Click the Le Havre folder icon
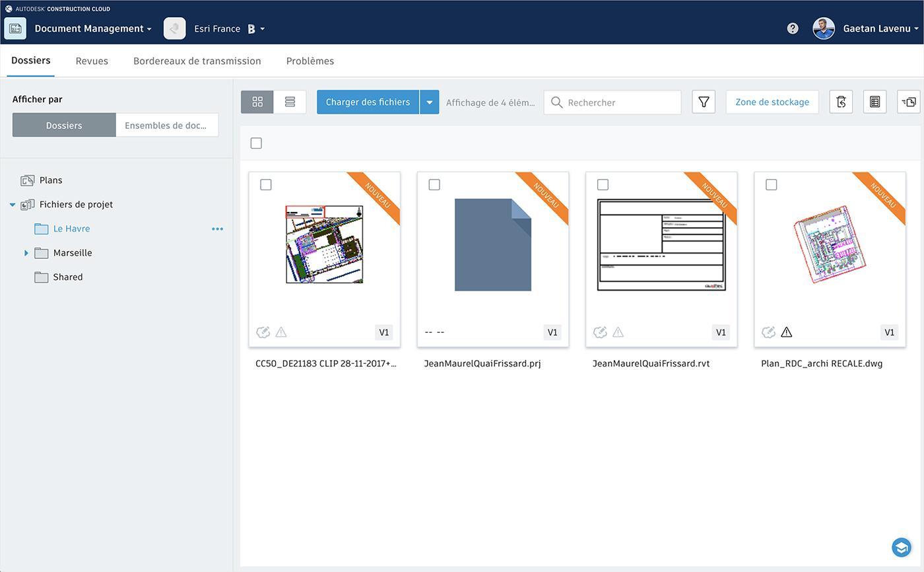924x572 pixels. [41, 229]
